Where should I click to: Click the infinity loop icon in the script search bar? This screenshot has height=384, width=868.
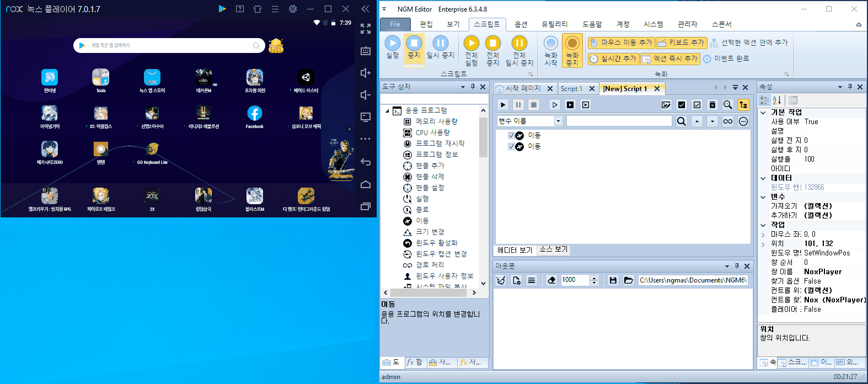[728, 121]
